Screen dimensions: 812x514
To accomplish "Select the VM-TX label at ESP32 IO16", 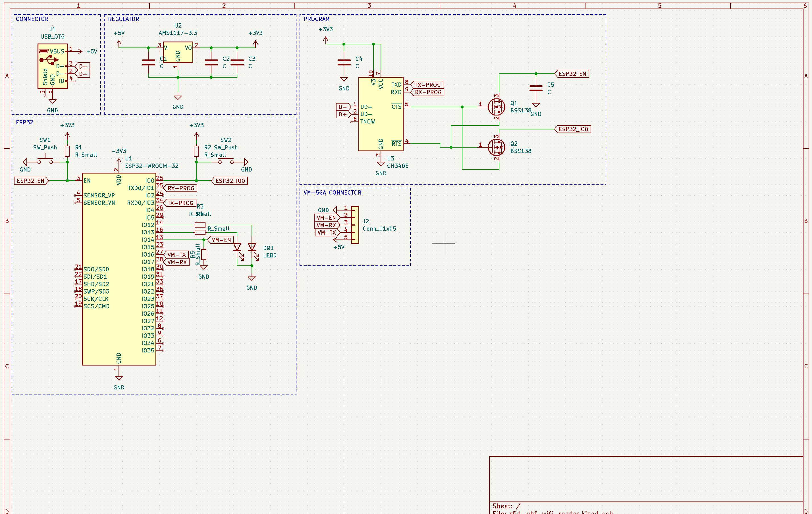I will 176,255.
